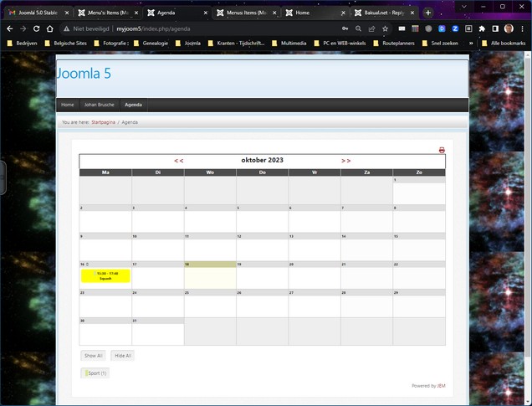
Task: Toggle Sport (1) category filter
Action: click(x=95, y=373)
